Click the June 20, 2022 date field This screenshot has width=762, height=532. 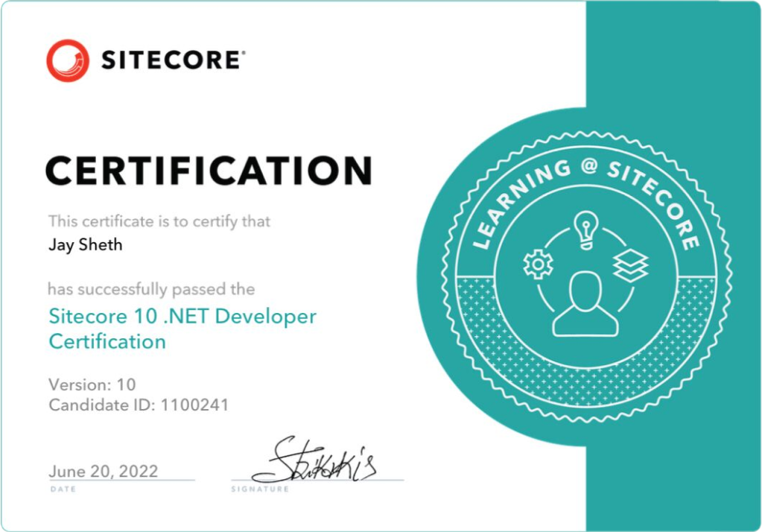(x=102, y=471)
